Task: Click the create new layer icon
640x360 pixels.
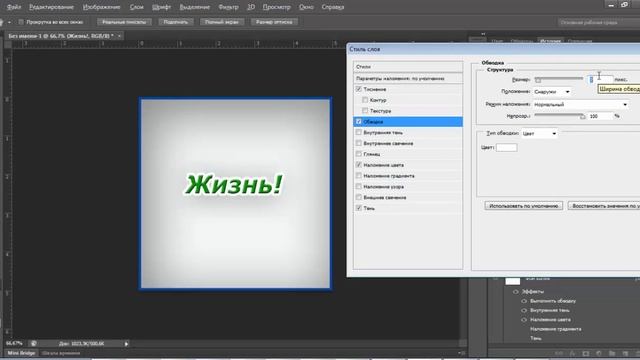Action: tap(625, 353)
